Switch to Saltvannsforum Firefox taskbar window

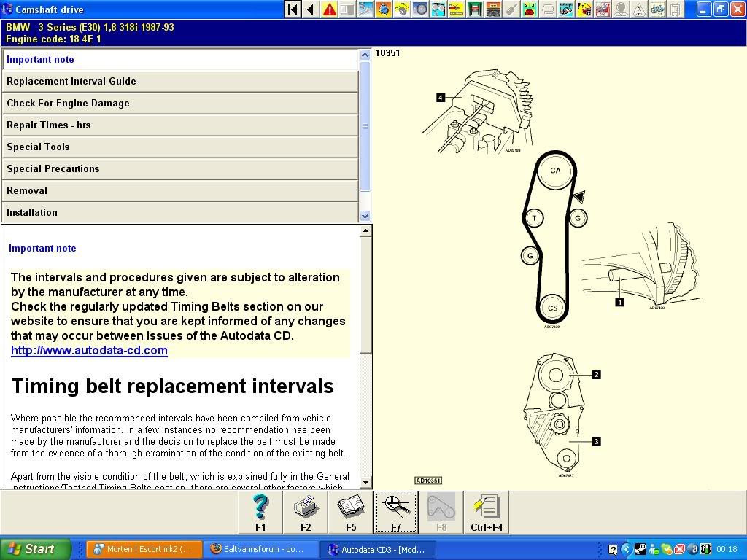pos(262,549)
